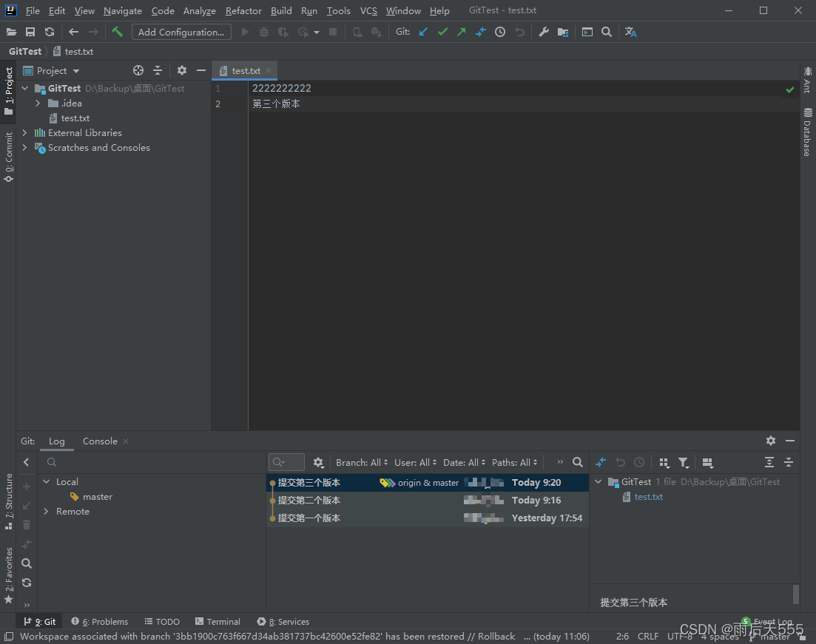Click Git compare/fetch icon in main toolbar
816x644 pixels.
click(480, 33)
